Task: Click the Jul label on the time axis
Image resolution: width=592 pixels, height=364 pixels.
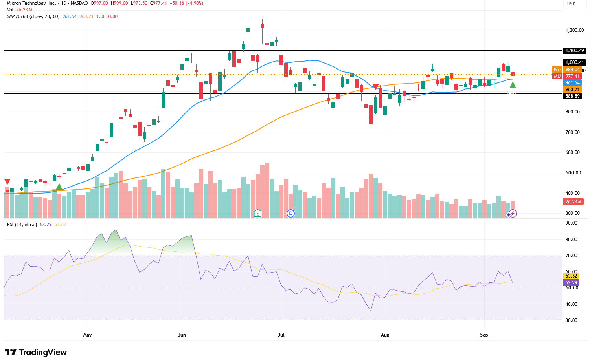Action: coord(281,335)
